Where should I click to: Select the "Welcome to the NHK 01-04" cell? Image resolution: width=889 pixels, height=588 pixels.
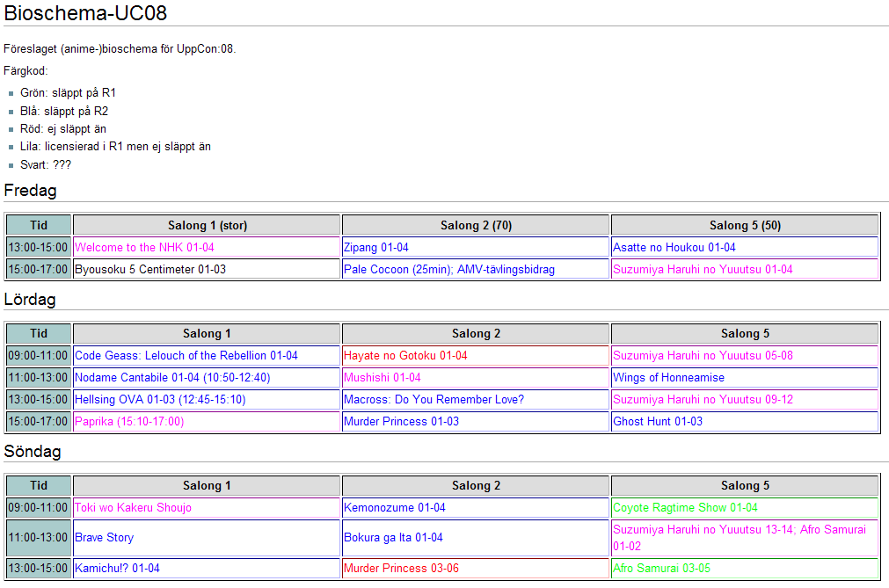tap(207, 247)
